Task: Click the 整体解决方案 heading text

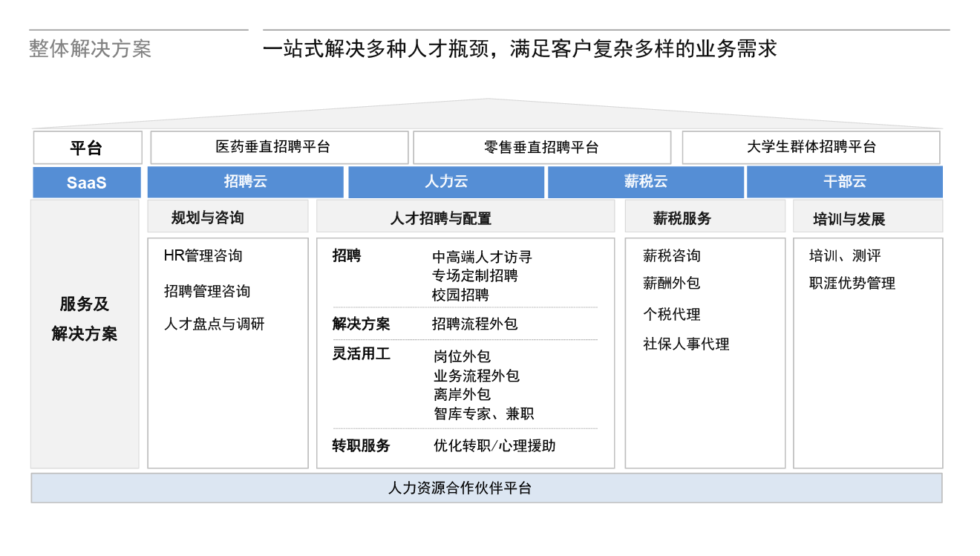Action: (x=90, y=49)
